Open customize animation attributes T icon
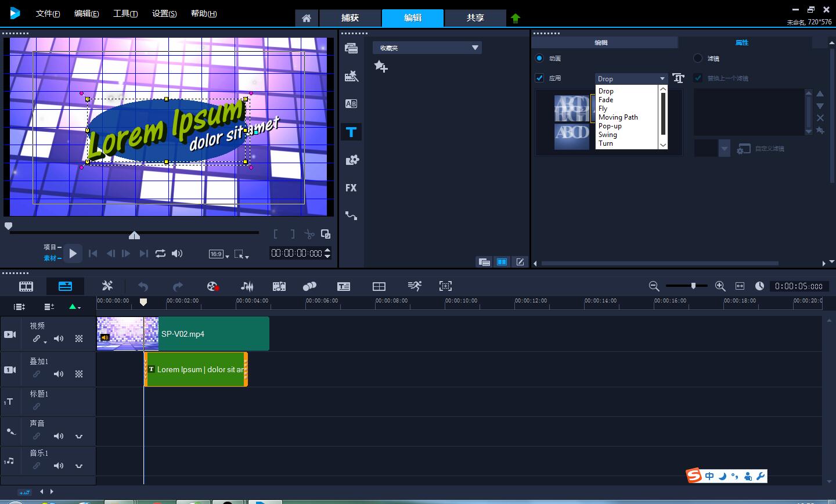The image size is (836, 504). [x=678, y=78]
